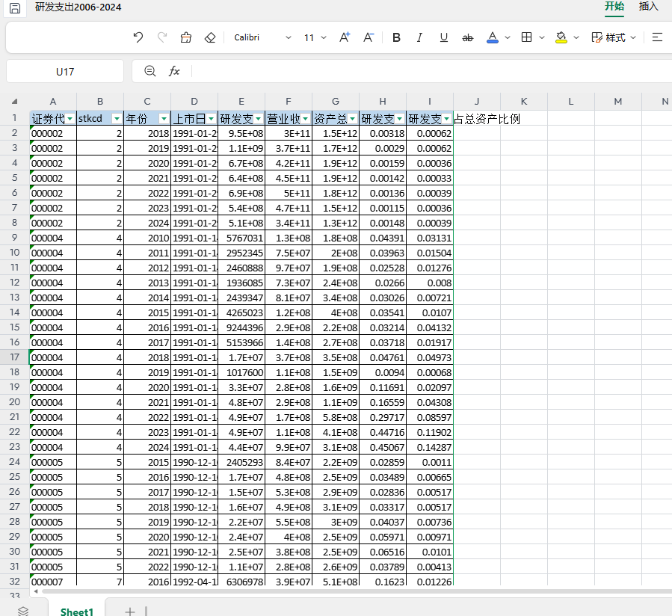Click the save icon beside file title

pyautogui.click(x=15, y=7)
